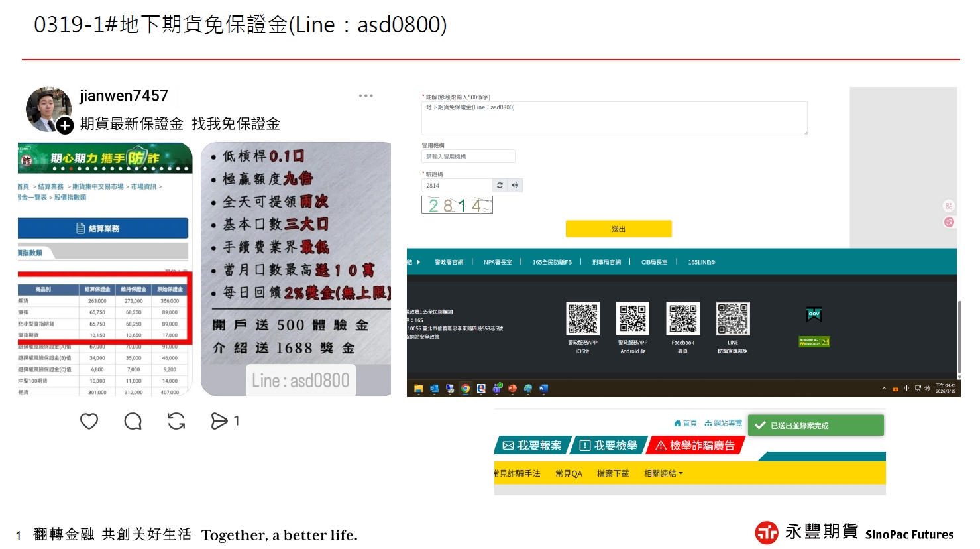The height and width of the screenshot is (549, 980).
Task: Refresh the captcha verification code
Action: click(x=500, y=186)
